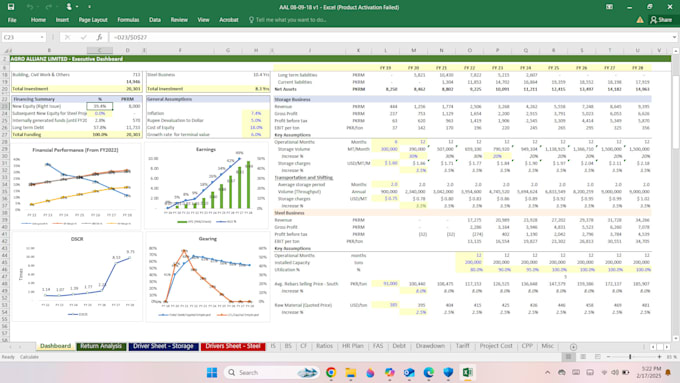680x383 pixels.
Task: Open the Page Layout ribbon tab
Action: coord(93,20)
